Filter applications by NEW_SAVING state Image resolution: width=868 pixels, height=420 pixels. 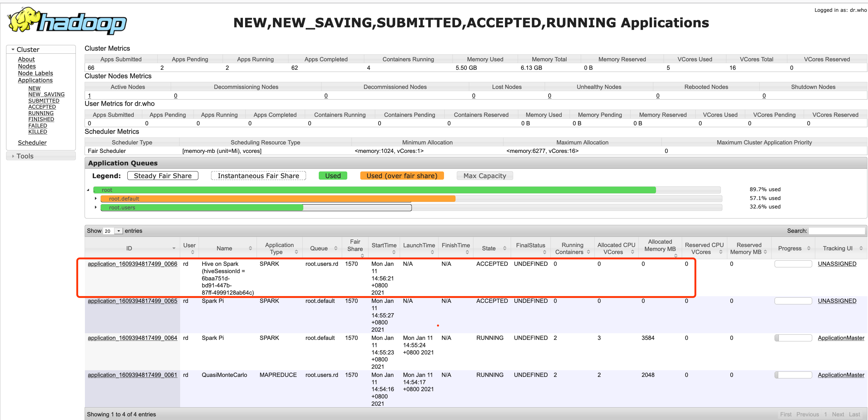tap(46, 94)
